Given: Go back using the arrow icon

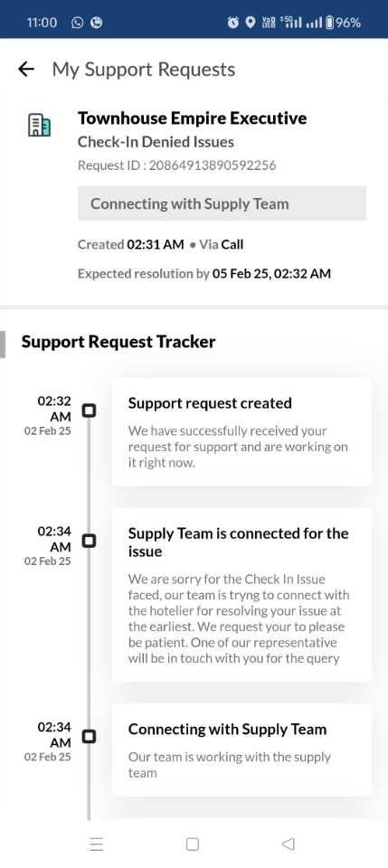Looking at the screenshot, I should tap(26, 70).
